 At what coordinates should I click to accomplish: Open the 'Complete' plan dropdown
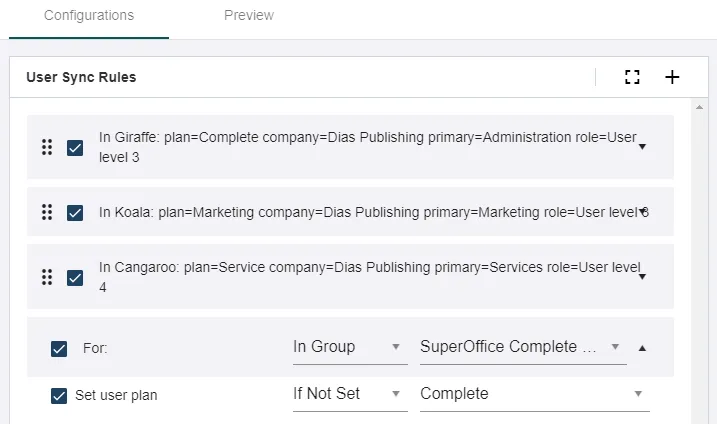(533, 394)
